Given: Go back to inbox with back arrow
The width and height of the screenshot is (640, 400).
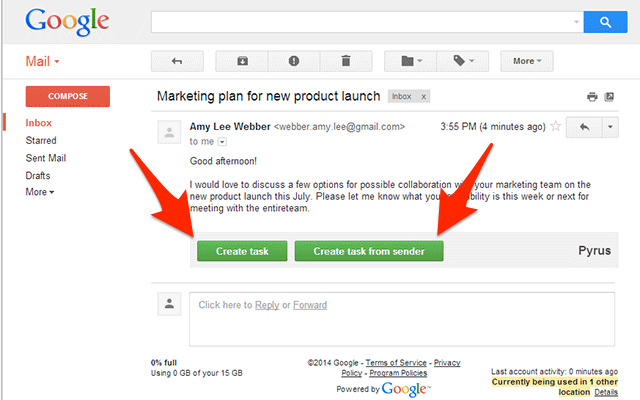Looking at the screenshot, I should 177,61.
